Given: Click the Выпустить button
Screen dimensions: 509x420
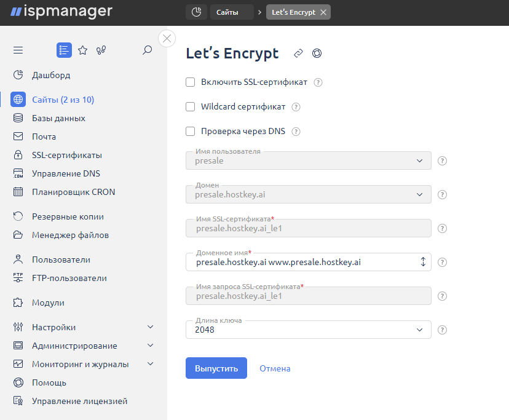Looking at the screenshot, I should click(x=216, y=368).
